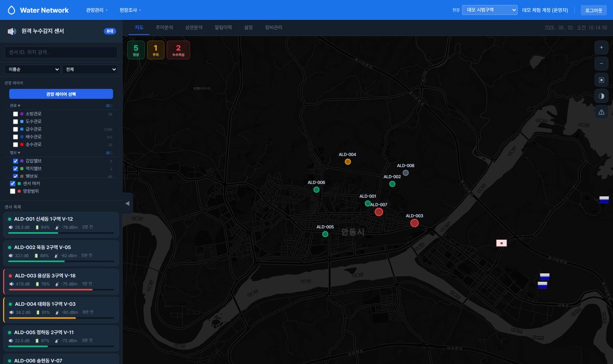Click the red level bar of ALD-003

pyautogui.click(x=51, y=290)
